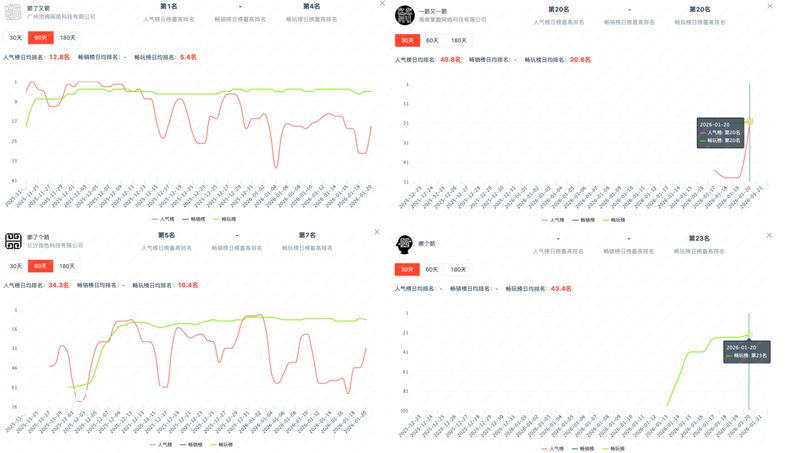This screenshot has width=800, height=453.
Task: Close the 那个箭 chart panel
Action: (x=769, y=236)
